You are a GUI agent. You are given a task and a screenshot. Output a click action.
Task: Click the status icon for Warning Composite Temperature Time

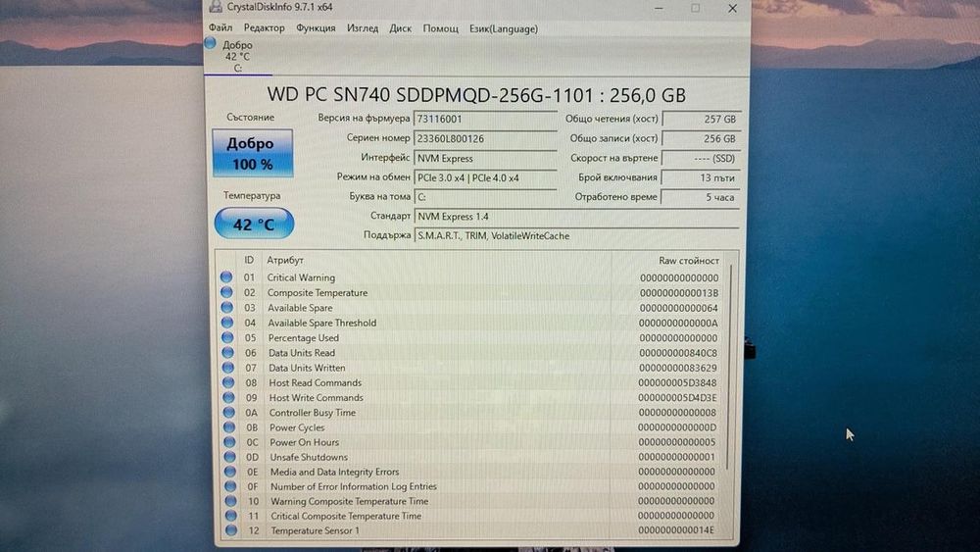click(230, 501)
